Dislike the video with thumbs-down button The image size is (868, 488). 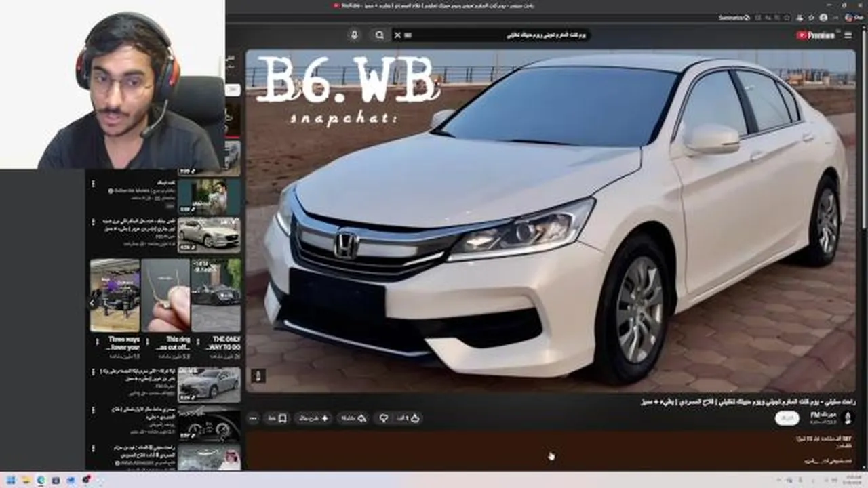tap(383, 418)
